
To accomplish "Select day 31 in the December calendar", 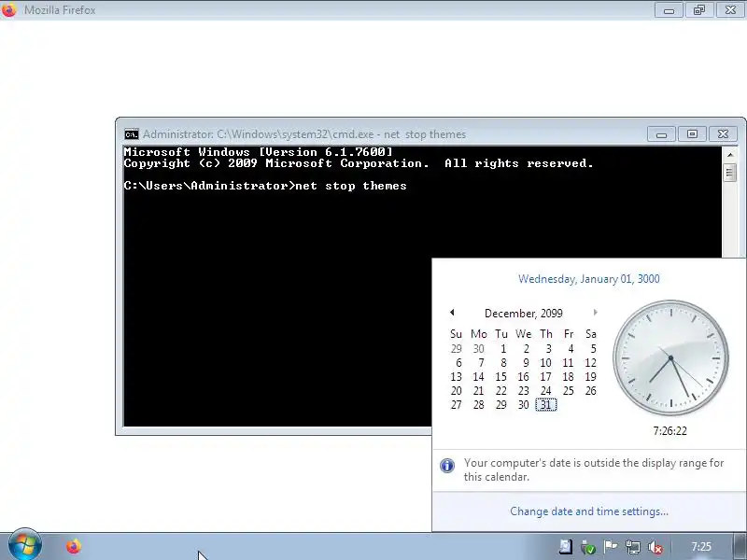I will tap(546, 405).
